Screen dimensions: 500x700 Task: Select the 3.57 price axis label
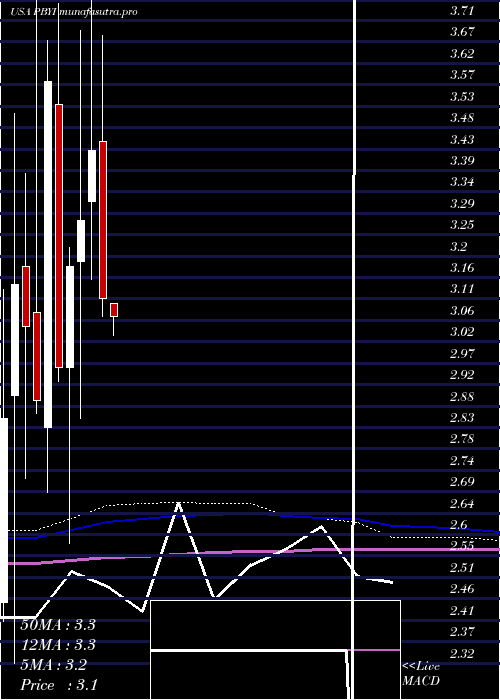pyautogui.click(x=462, y=75)
